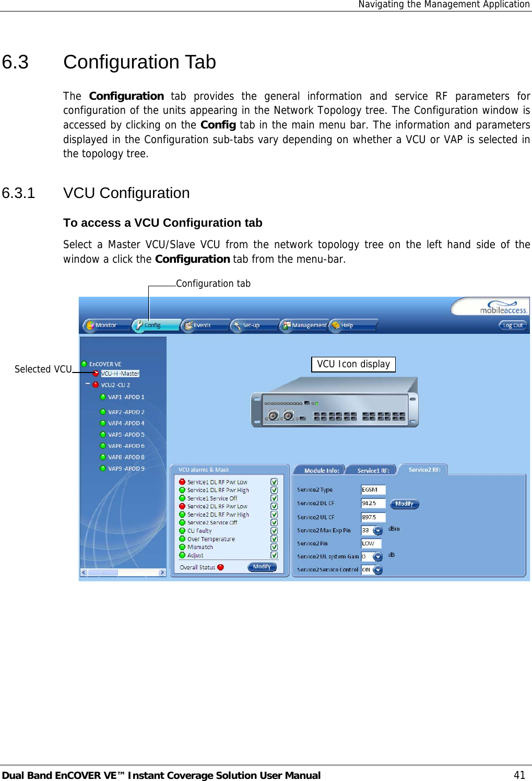This screenshot has width=532, height=781.
Task: Select VAP6 -APOD 6 in tree
Action: click(x=126, y=446)
